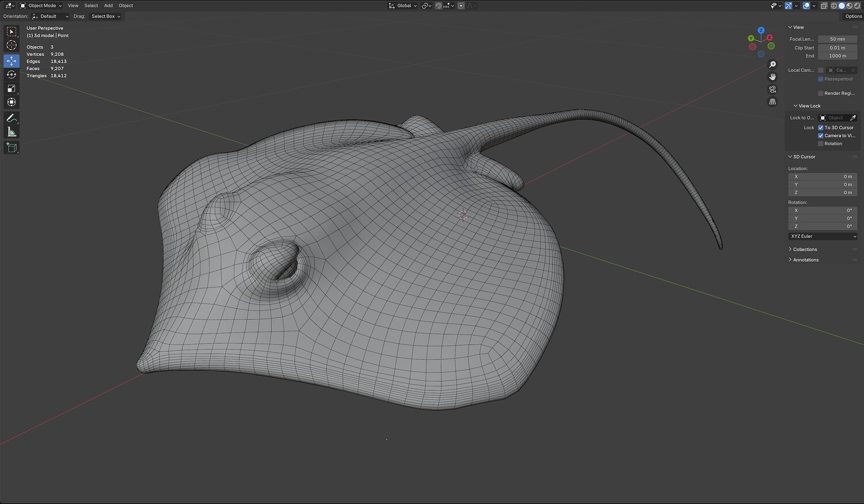The height and width of the screenshot is (504, 864).
Task: Open the pivot point link icon menu
Action: point(426,6)
